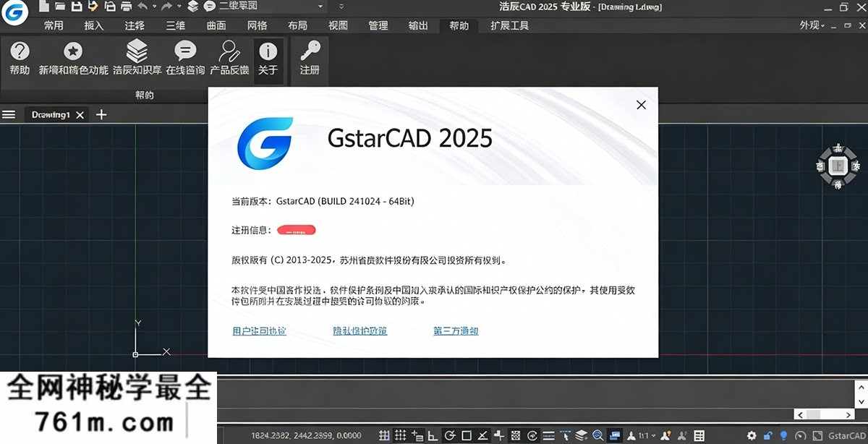868x444 pixels.
Task: Click the Plot printer icon
Action: 127,7
